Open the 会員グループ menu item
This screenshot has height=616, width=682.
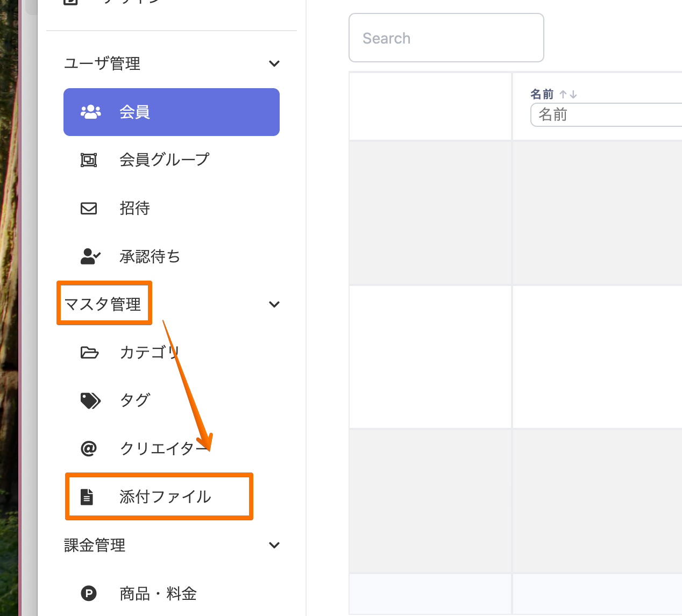click(x=164, y=160)
